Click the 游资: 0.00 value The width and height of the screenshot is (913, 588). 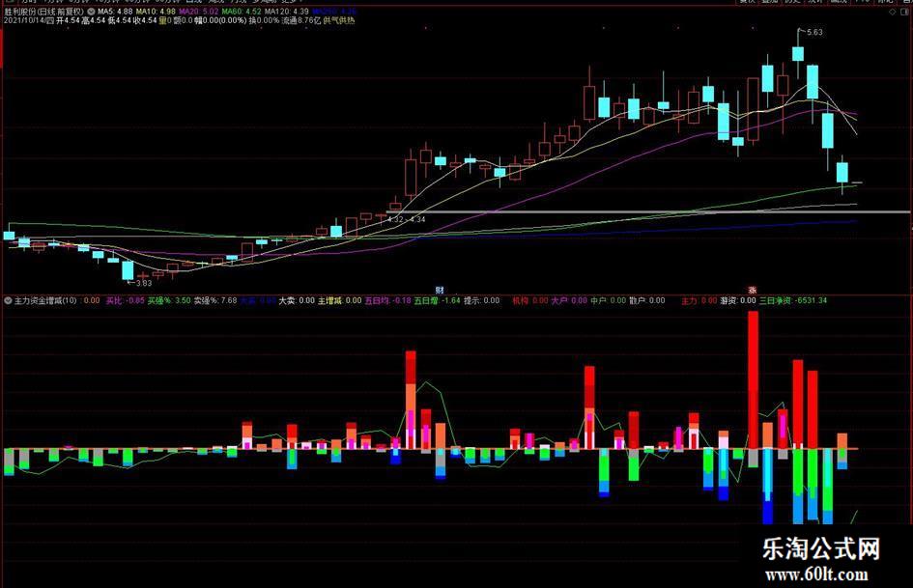[738, 301]
